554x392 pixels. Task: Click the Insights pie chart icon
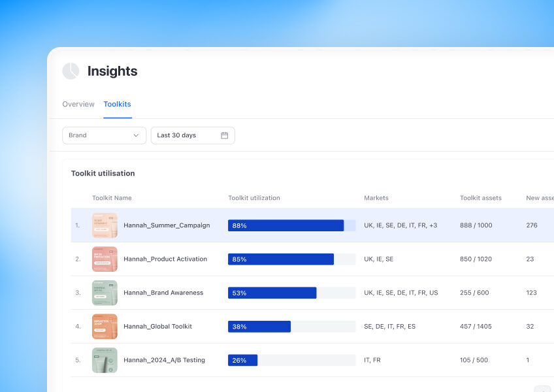tap(71, 71)
